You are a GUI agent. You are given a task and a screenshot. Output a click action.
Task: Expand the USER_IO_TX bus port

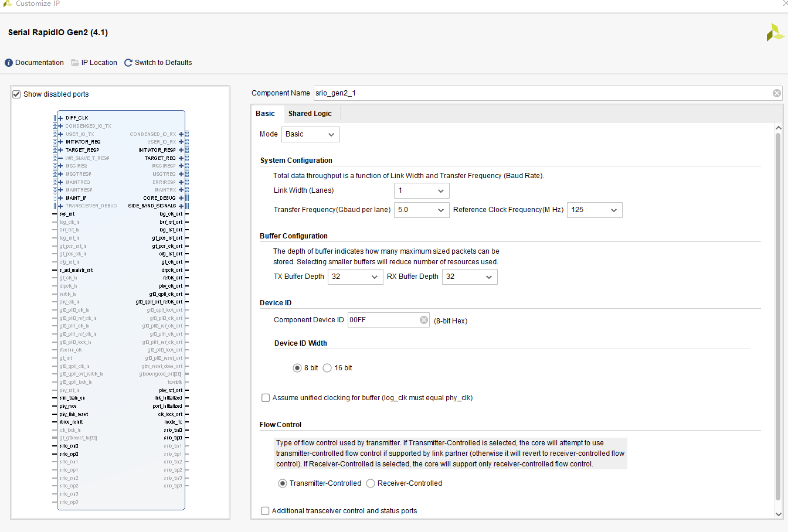pos(60,134)
